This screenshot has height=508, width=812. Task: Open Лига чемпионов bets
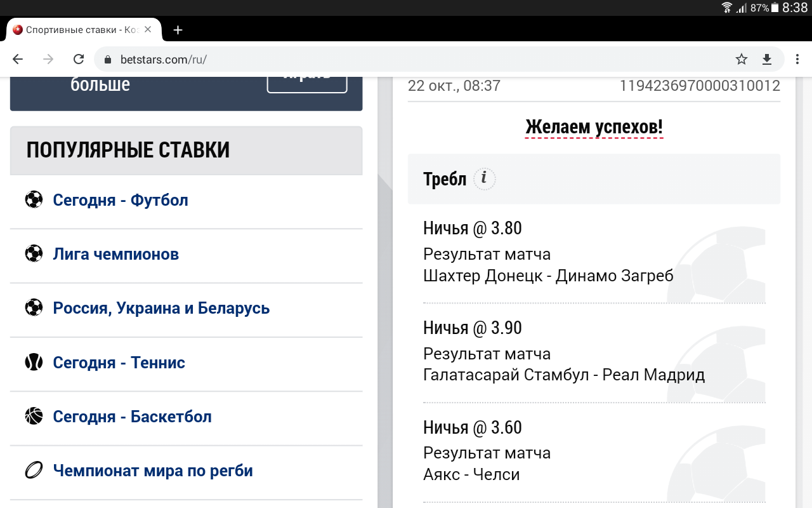pyautogui.click(x=116, y=254)
